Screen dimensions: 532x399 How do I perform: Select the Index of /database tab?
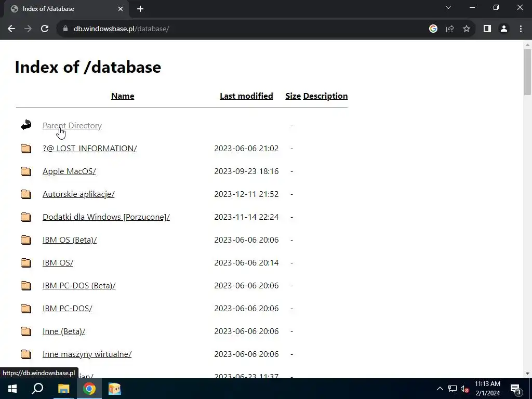tap(66, 9)
